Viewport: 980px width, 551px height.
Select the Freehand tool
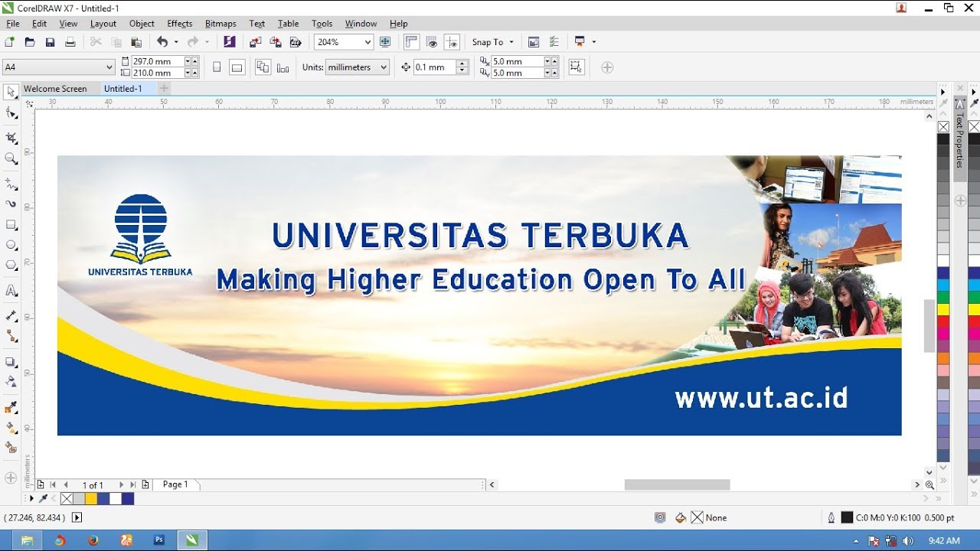pyautogui.click(x=11, y=184)
